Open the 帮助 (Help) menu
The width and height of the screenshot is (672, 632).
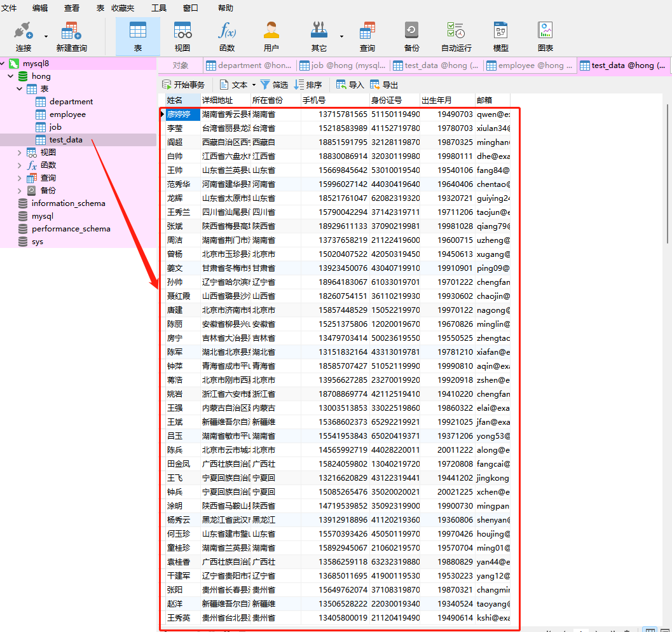point(226,8)
